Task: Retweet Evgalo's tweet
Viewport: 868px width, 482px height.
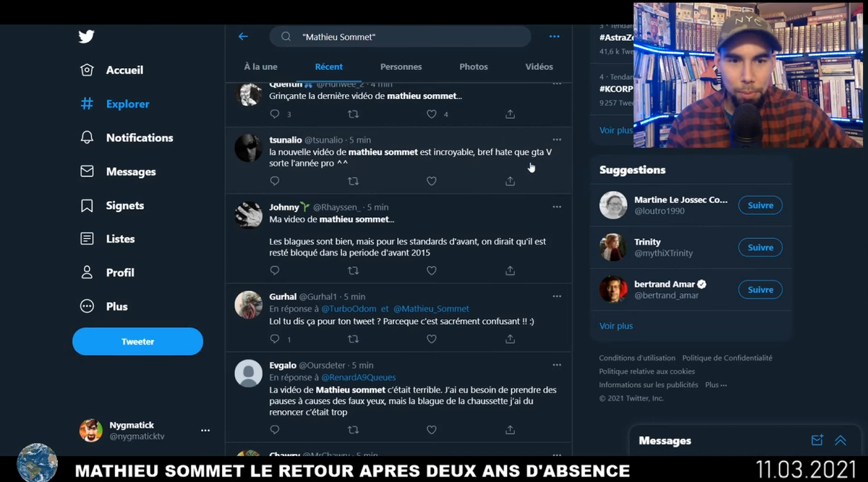Action: click(x=353, y=430)
